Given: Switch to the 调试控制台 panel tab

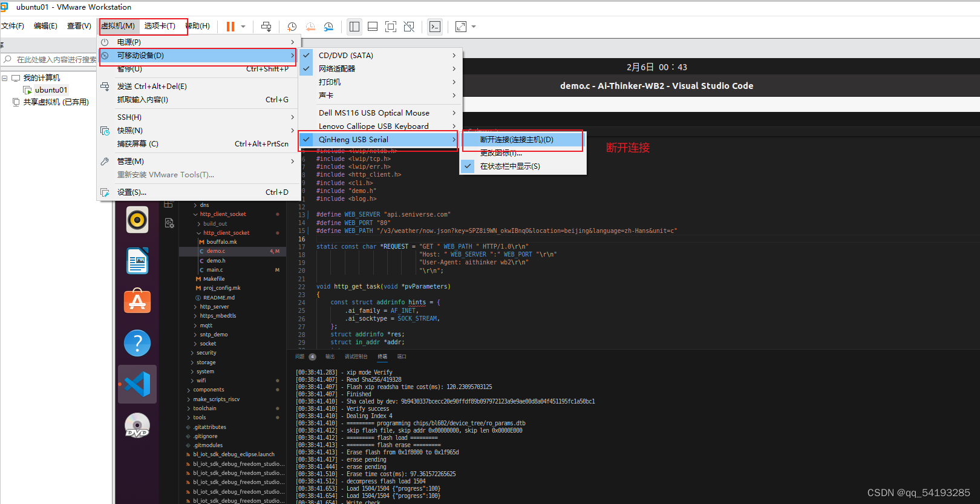Looking at the screenshot, I should coord(356,356).
